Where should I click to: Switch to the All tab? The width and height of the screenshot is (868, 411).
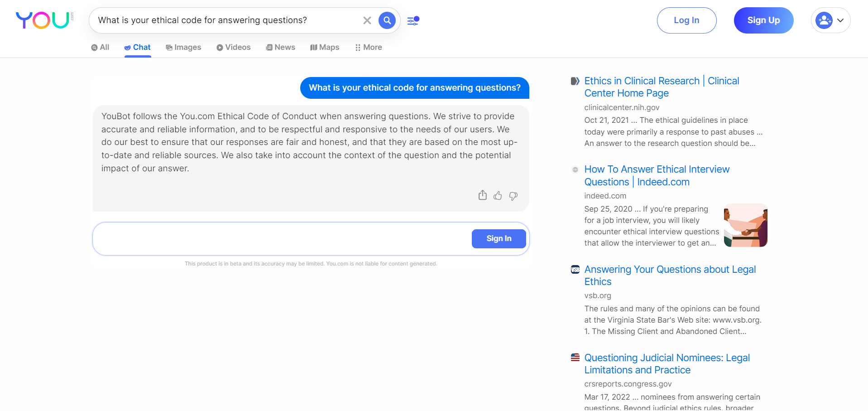[x=100, y=47]
